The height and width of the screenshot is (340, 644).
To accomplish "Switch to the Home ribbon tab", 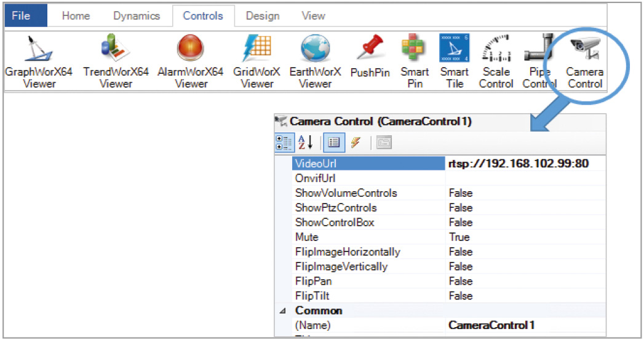I will [76, 16].
